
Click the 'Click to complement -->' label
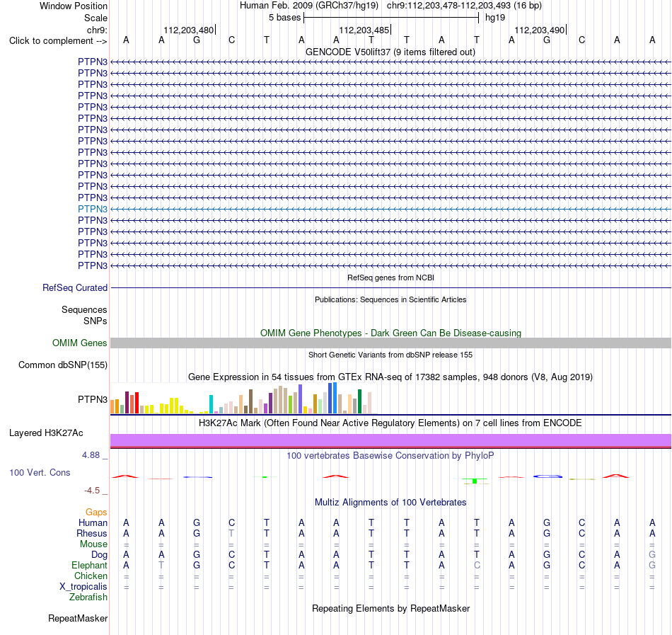coord(58,41)
